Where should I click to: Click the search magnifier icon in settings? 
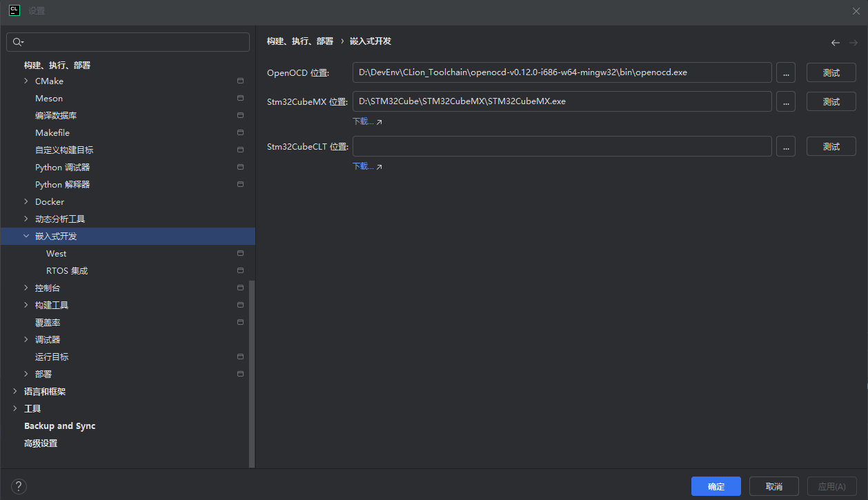click(18, 42)
